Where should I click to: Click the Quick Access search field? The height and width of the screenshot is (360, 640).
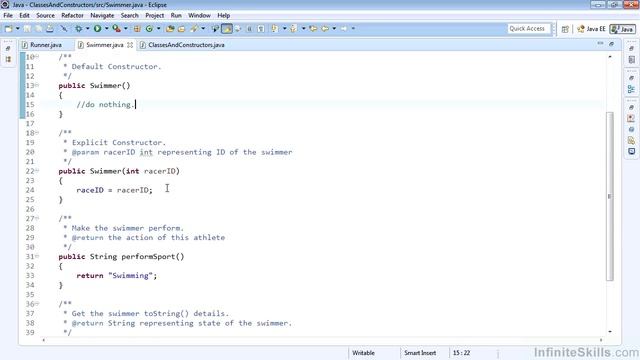(528, 29)
